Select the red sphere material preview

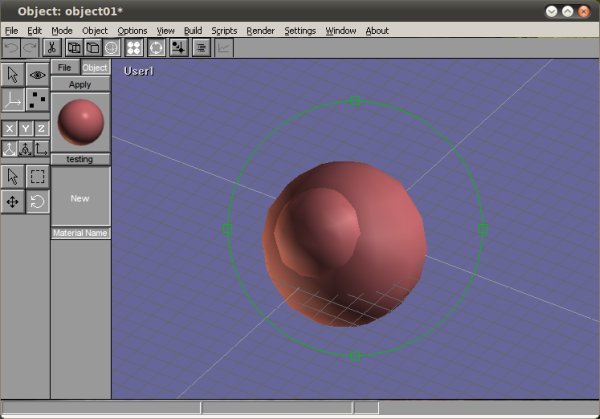coord(80,122)
